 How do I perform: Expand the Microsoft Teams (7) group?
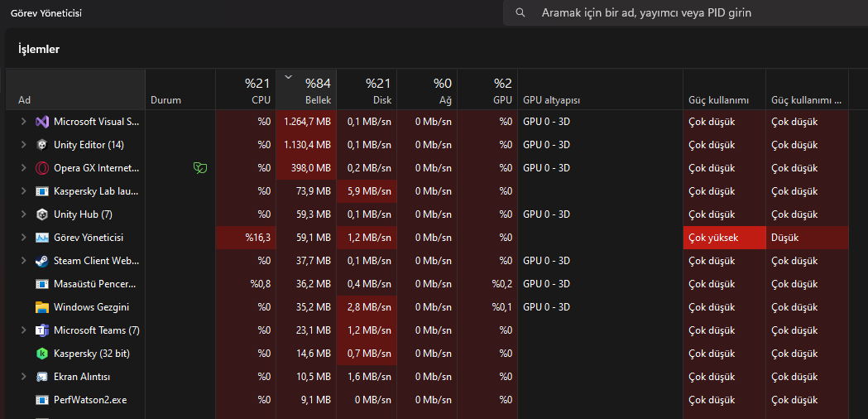tap(23, 330)
